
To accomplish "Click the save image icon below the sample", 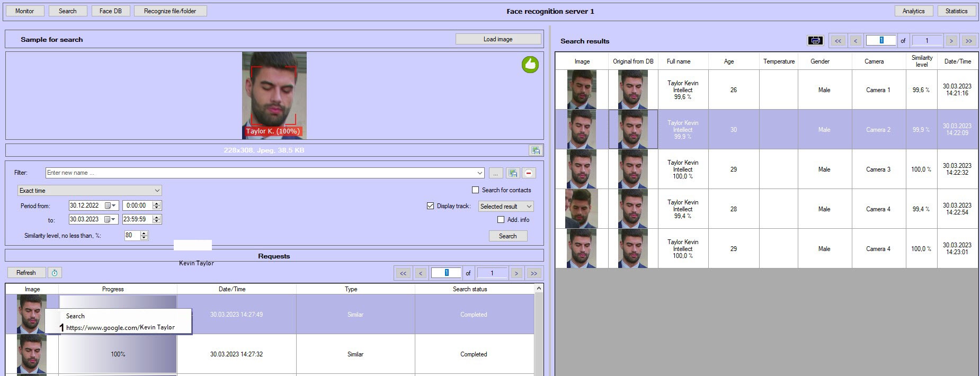I will tap(535, 150).
